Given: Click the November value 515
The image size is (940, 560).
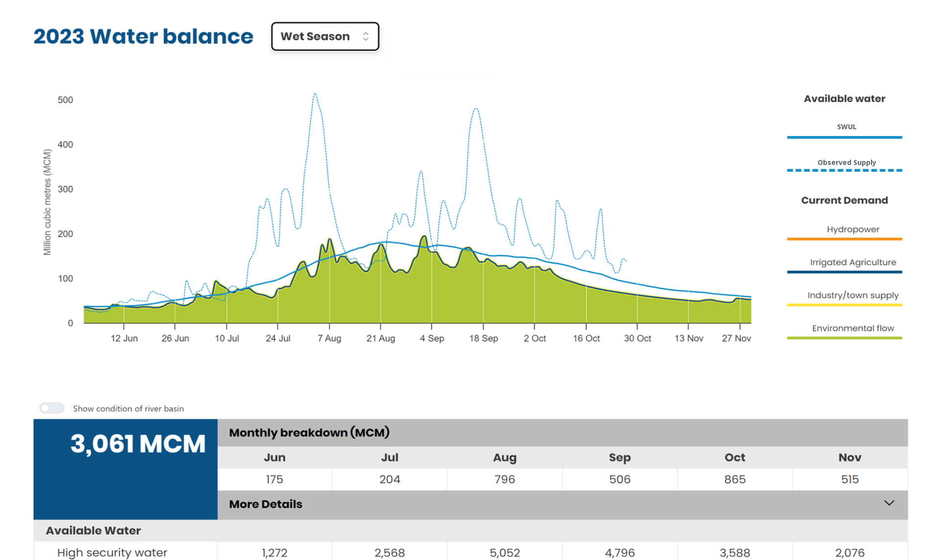Looking at the screenshot, I should click(850, 479).
